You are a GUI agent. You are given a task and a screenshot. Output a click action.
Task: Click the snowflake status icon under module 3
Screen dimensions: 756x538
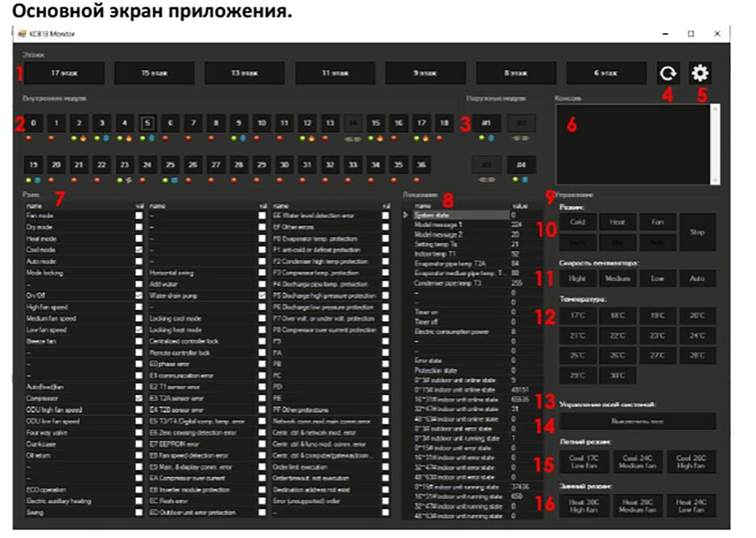pos(106,138)
